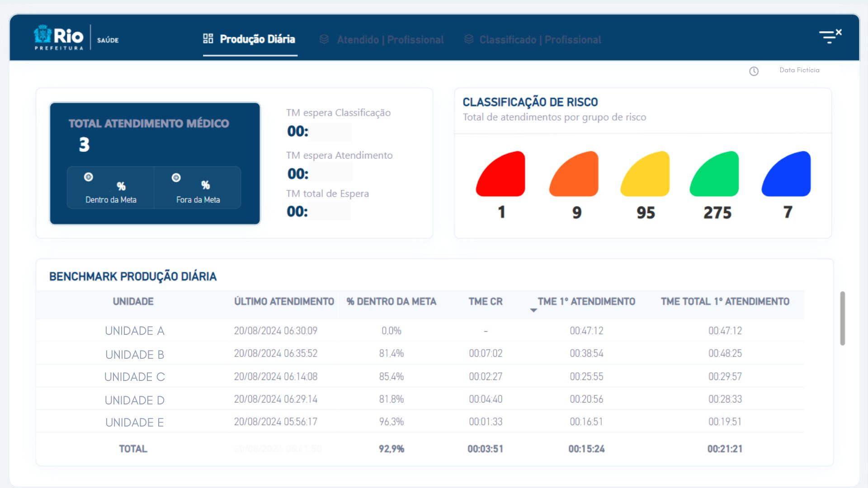Screen dimensions: 868x488
Task: Click the clock icon near Data Fictícia
Action: (x=754, y=71)
